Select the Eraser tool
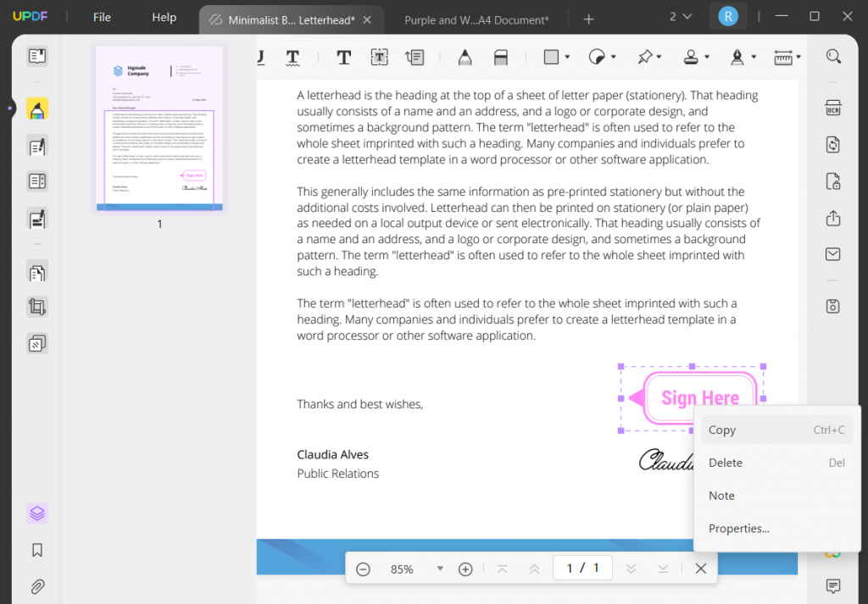 (x=500, y=57)
